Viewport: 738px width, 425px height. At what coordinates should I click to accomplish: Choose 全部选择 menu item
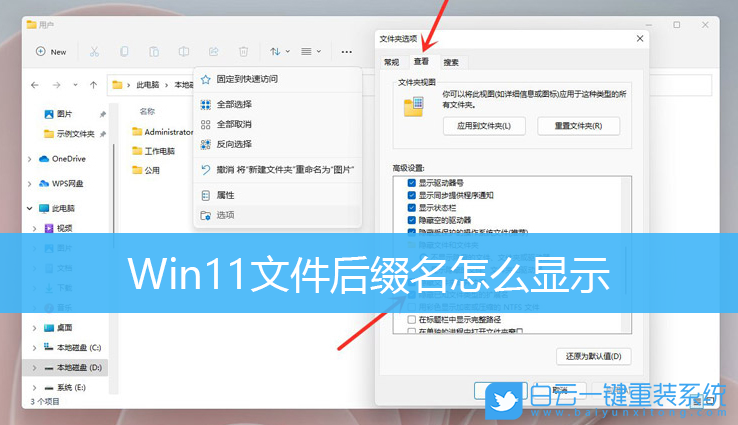278,104
